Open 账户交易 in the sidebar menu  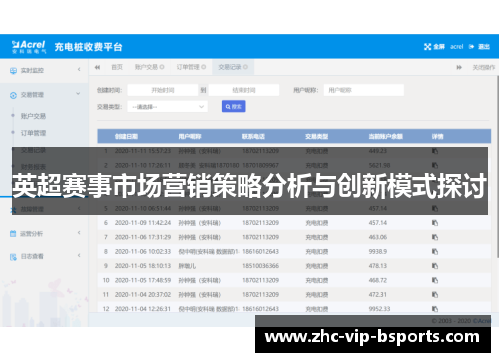click(33, 116)
